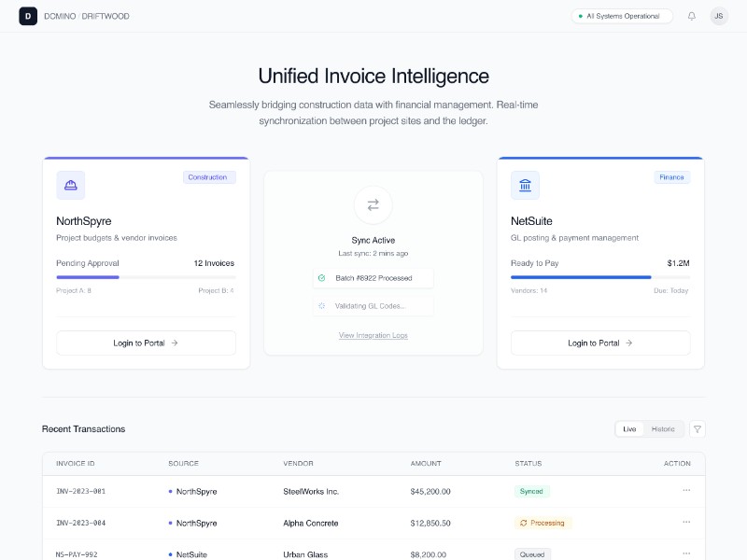Image resolution: width=747 pixels, height=560 pixels.
Task: Open action menu for INV-2023-001
Action: click(x=686, y=491)
